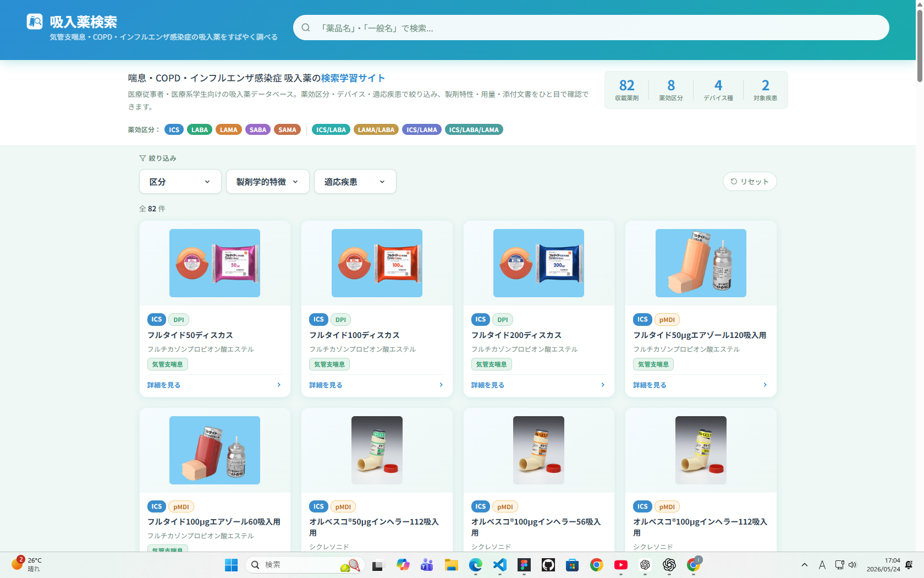Select the SABA category chip
The height and width of the screenshot is (578, 924).
[x=258, y=130]
